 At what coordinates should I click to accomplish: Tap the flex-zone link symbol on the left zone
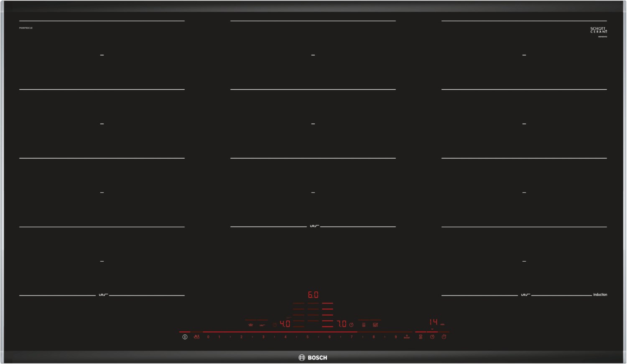coord(102,295)
